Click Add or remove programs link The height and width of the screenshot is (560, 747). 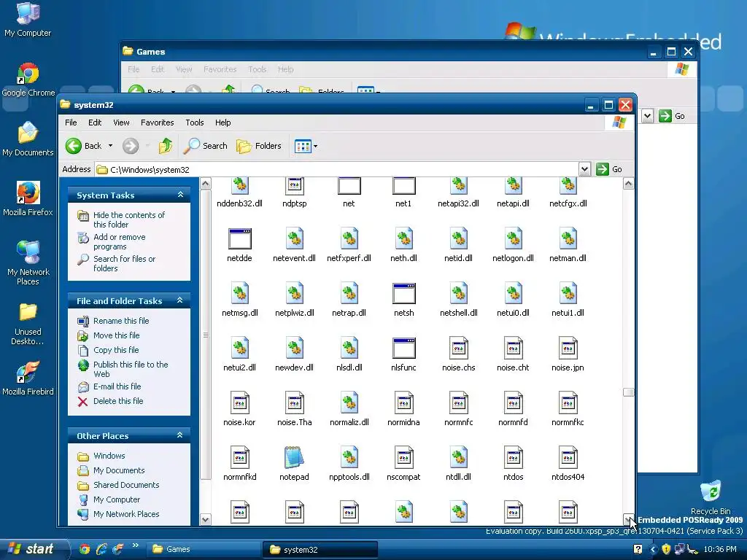click(119, 241)
